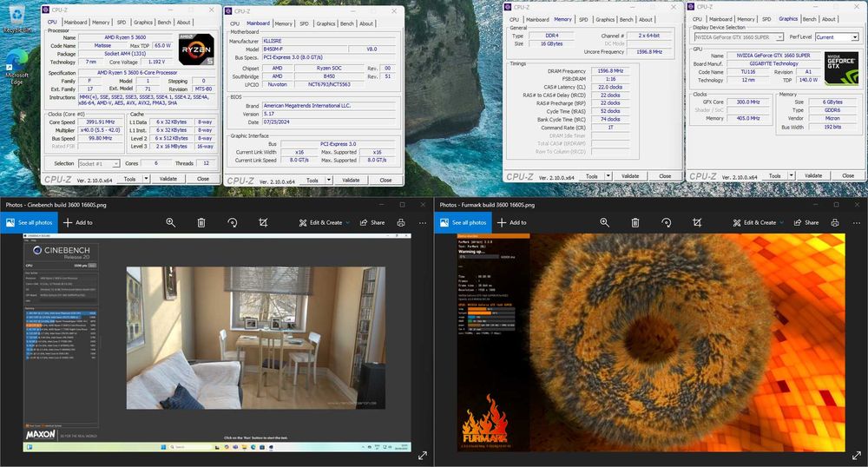Click the Furmark photo image

tap(651, 343)
